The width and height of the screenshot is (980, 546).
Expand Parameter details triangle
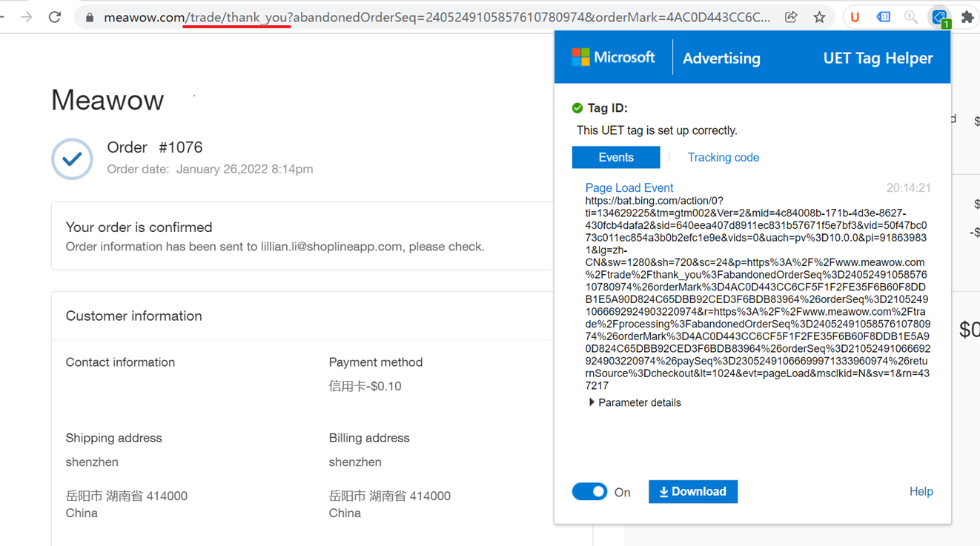click(592, 402)
